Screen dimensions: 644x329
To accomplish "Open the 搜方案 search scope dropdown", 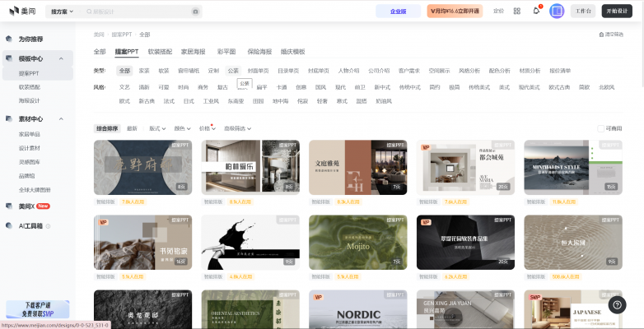I will [62, 12].
